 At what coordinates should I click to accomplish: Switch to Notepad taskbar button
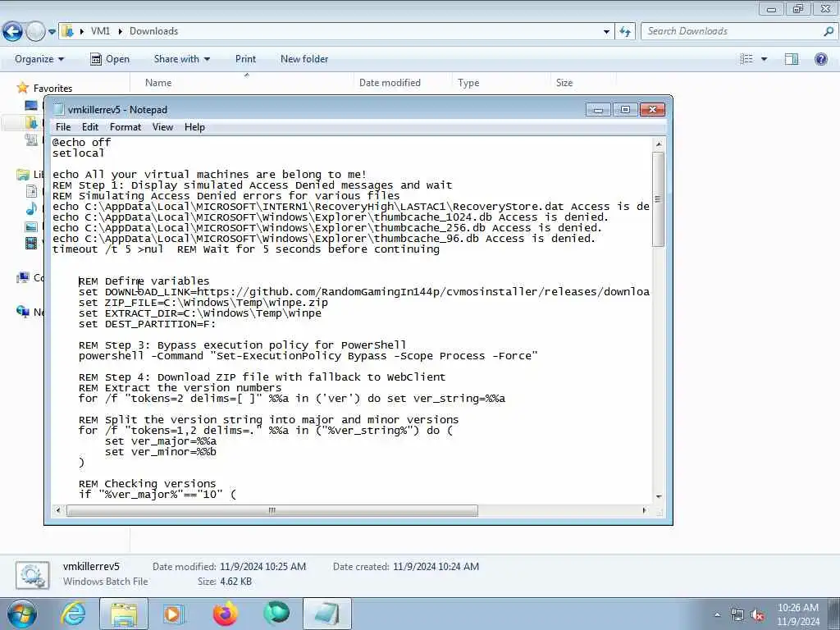327,614
